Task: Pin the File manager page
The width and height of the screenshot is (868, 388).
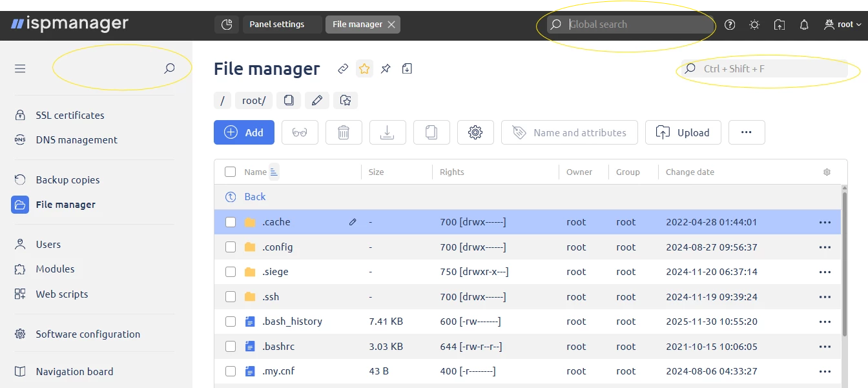Action: pos(386,68)
